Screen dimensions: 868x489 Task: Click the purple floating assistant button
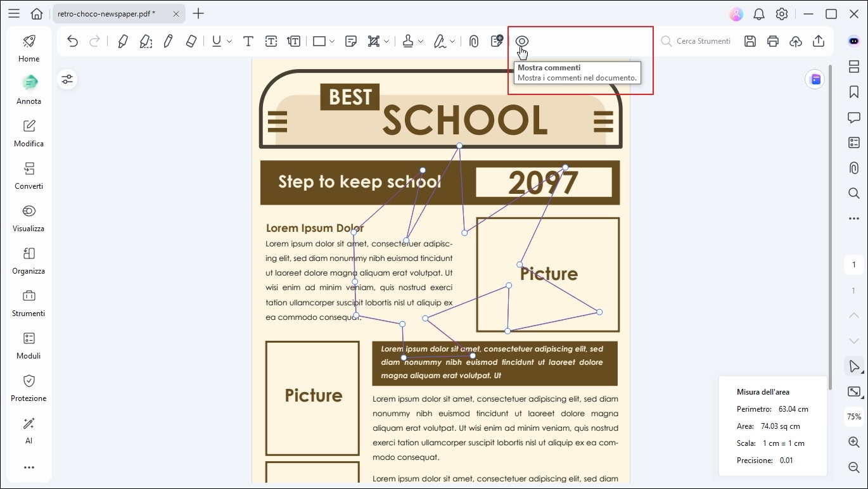tap(815, 79)
